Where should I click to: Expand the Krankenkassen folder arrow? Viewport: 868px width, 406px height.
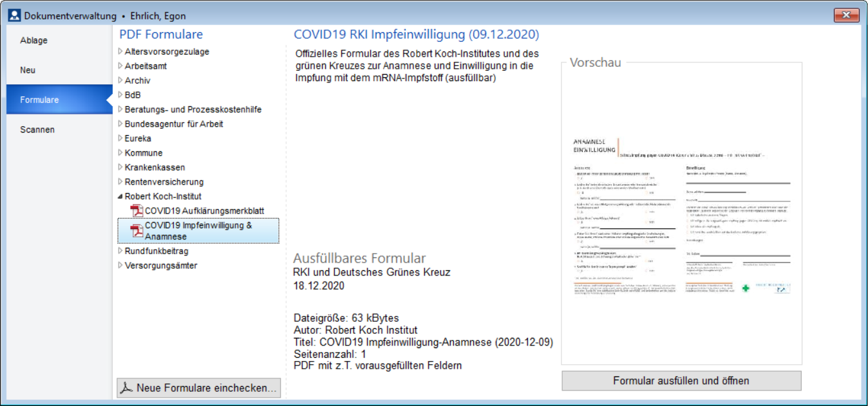click(x=120, y=167)
